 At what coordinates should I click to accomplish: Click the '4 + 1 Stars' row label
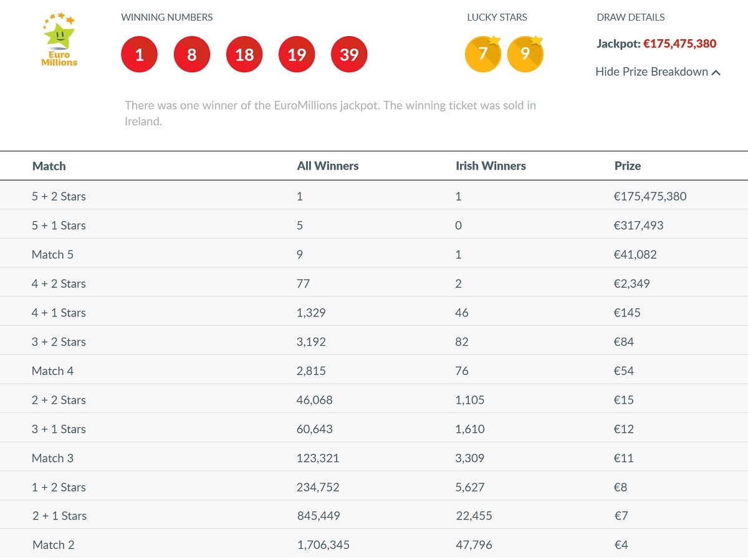pyautogui.click(x=59, y=313)
